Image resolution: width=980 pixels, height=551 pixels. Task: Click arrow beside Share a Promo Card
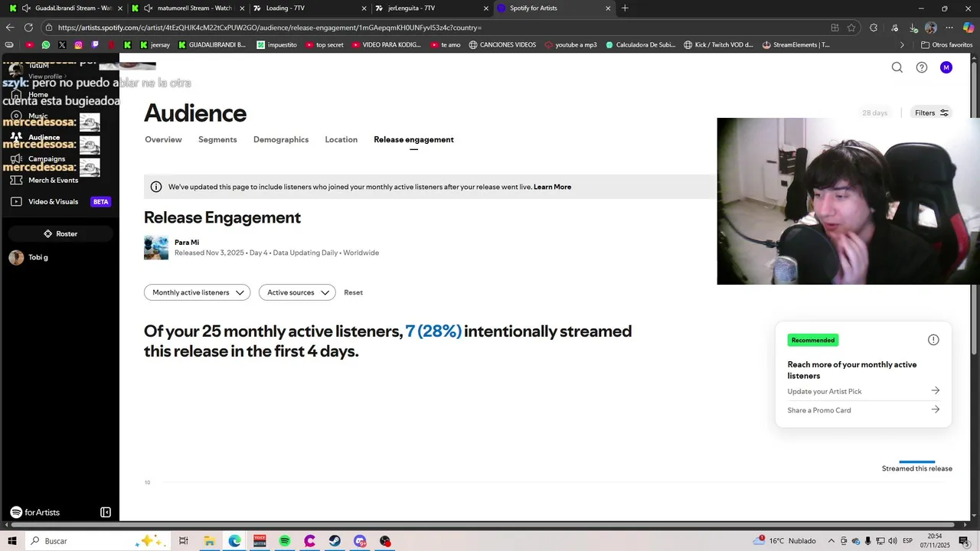click(935, 409)
